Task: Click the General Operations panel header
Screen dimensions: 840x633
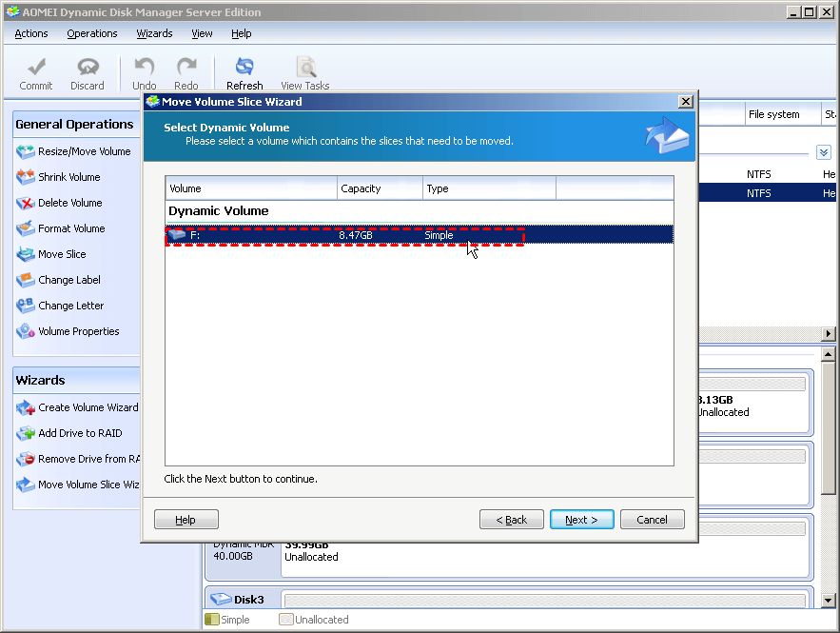Action: [x=77, y=125]
